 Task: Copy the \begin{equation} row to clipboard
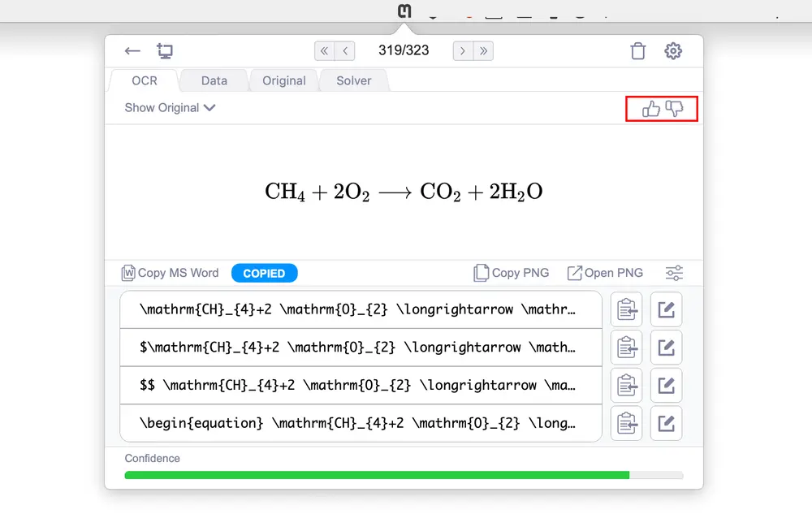pos(627,423)
